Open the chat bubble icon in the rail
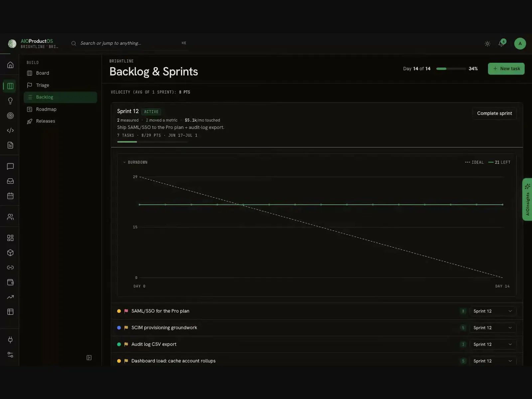This screenshot has width=532, height=399. pyautogui.click(x=10, y=166)
